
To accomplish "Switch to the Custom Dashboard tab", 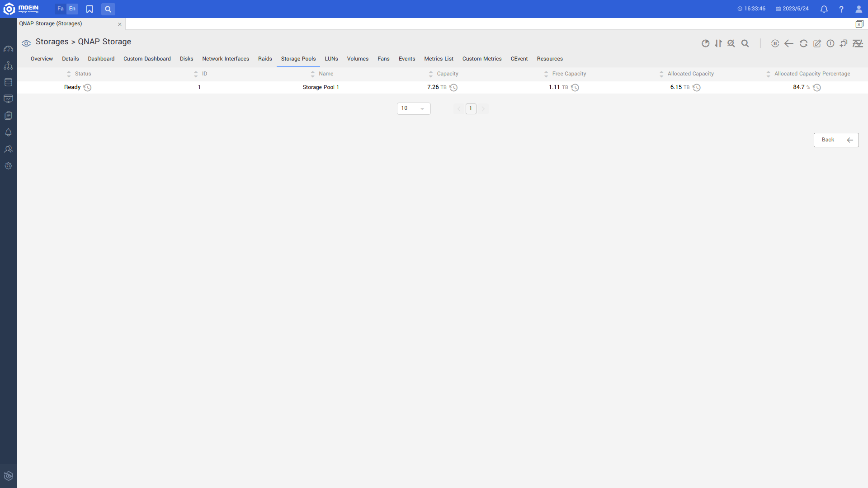I will point(147,59).
